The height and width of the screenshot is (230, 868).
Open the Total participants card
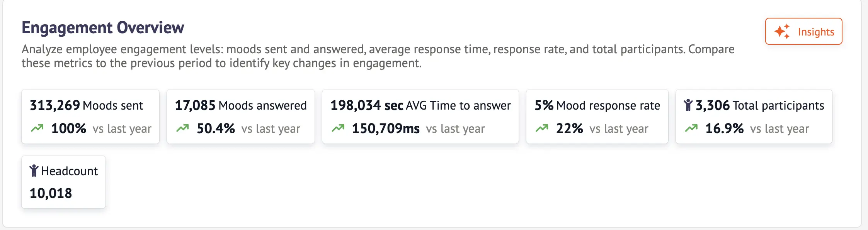pyautogui.click(x=754, y=117)
